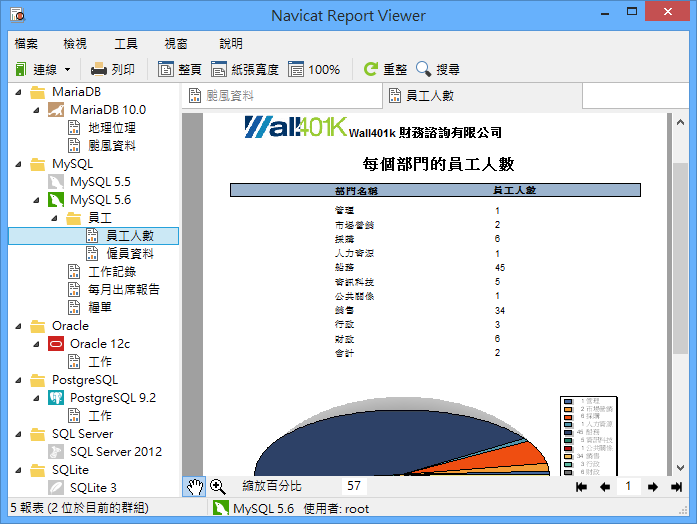
Task: Click the SQLite 3 feather icon
Action: pos(56,488)
